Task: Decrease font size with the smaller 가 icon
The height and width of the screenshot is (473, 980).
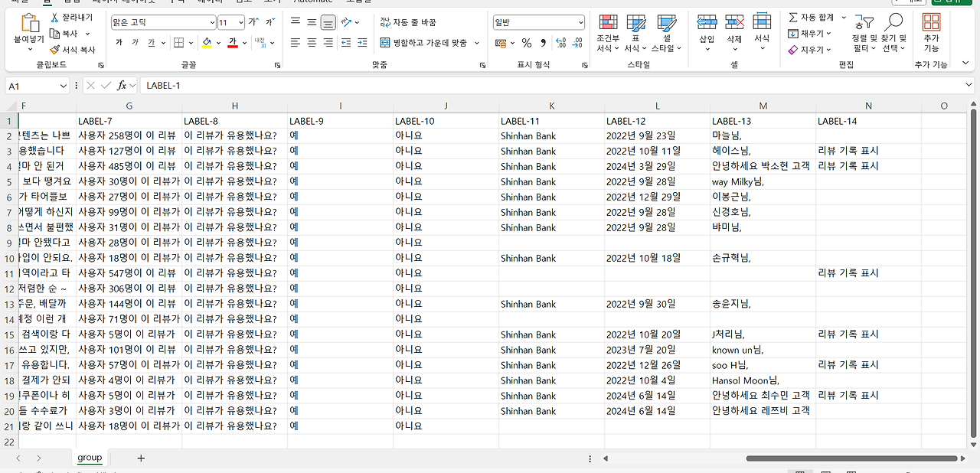Action: [x=269, y=22]
